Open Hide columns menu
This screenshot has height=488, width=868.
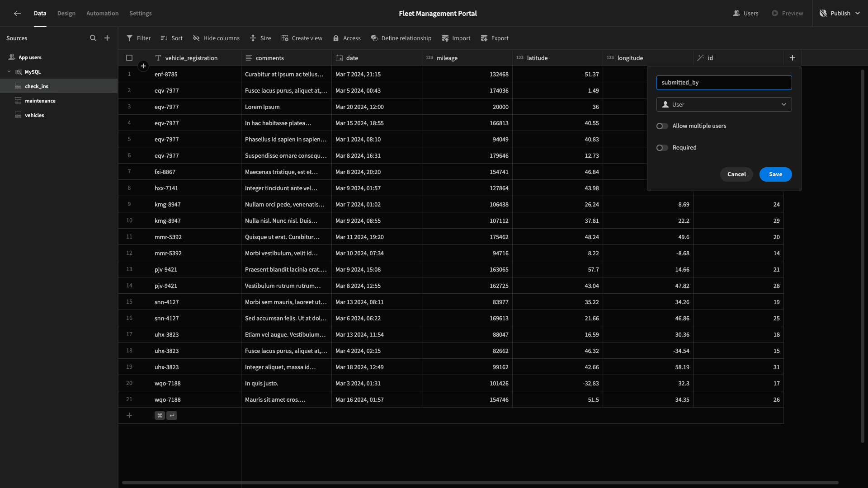click(x=216, y=38)
